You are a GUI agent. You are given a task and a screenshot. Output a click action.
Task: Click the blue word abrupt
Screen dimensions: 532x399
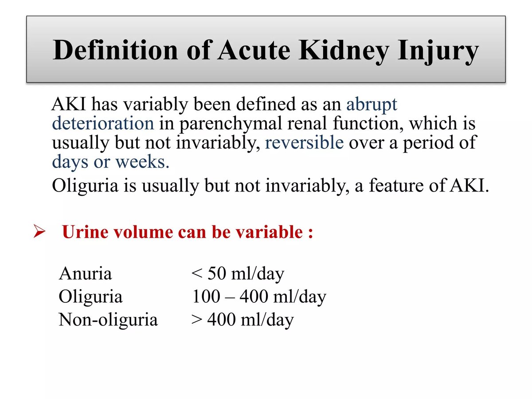pos(372,104)
